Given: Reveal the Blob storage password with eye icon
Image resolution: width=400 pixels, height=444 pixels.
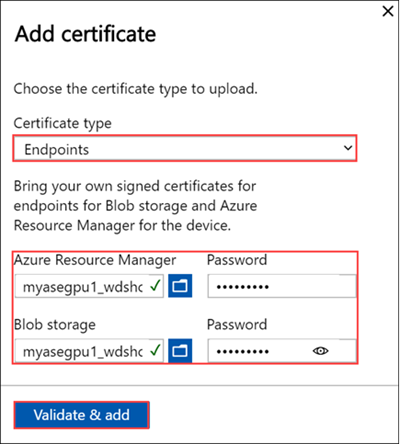Looking at the screenshot, I should (x=321, y=351).
